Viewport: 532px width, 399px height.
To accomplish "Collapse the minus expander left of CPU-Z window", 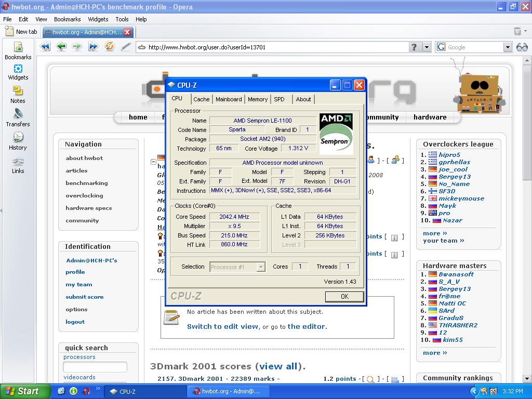I will pyautogui.click(x=153, y=162).
